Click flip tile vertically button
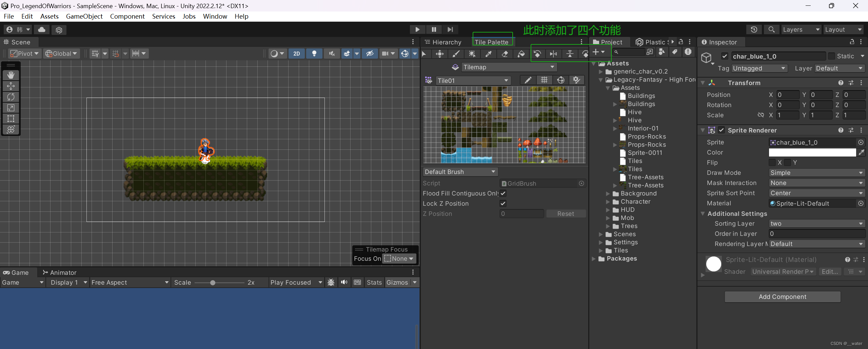This screenshot has height=349, width=868. click(570, 54)
